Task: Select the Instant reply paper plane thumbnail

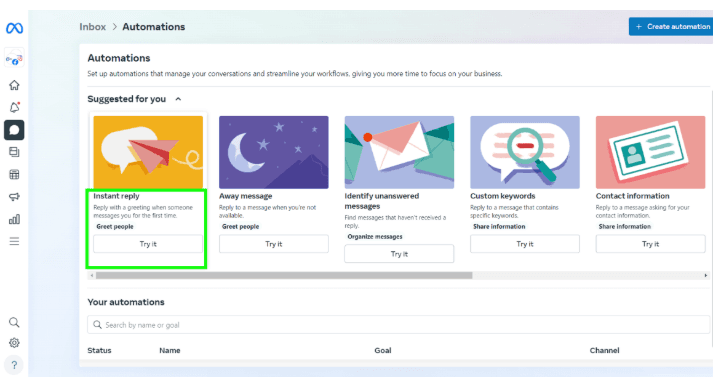Action: click(x=148, y=152)
